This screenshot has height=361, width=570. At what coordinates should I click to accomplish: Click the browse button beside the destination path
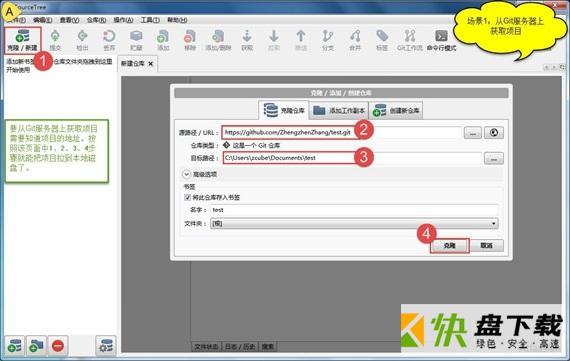tap(494, 159)
